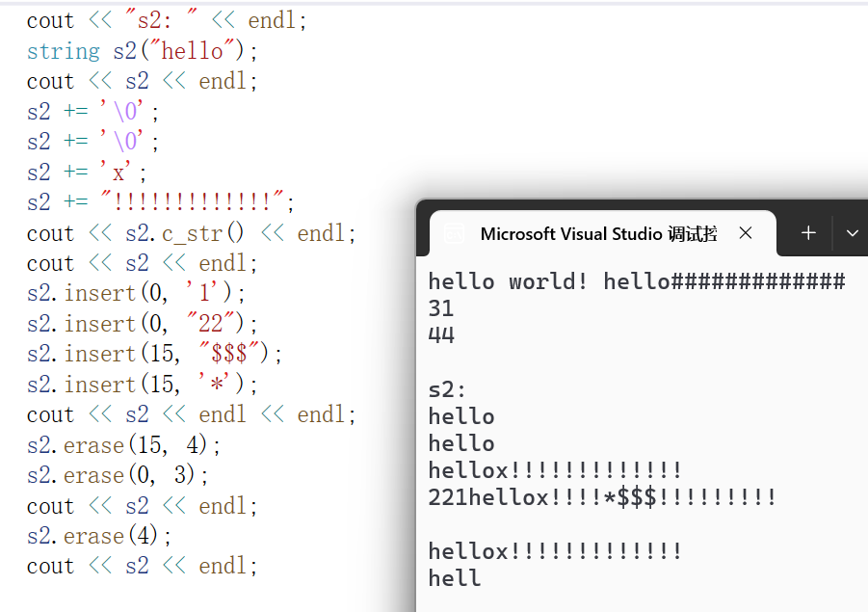Click the line cout << s2 << endl << endl;

(191, 414)
